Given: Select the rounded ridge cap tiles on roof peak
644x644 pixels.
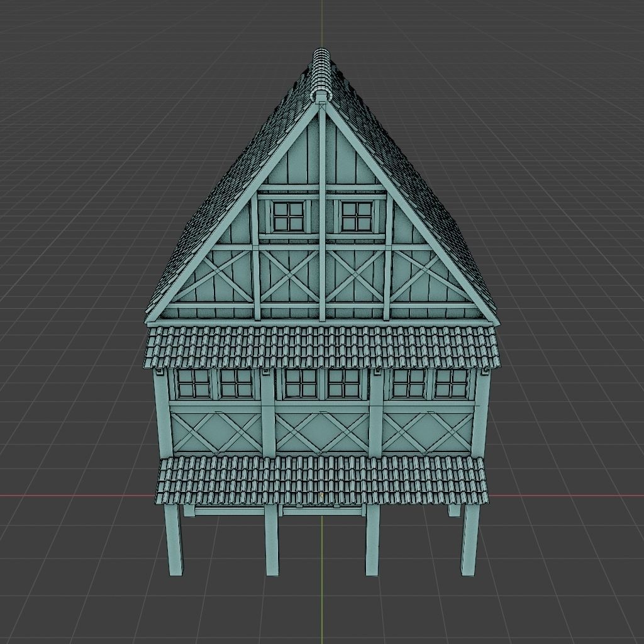Looking at the screenshot, I should tap(322, 74).
